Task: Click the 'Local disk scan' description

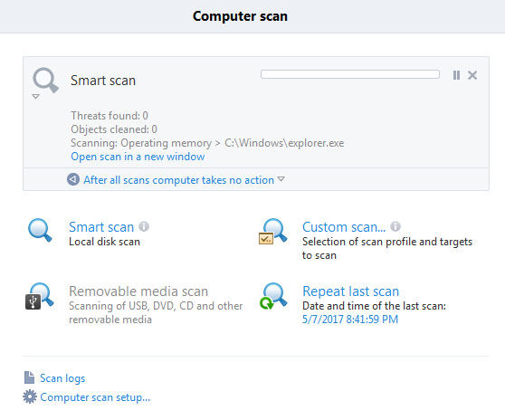Action: pyautogui.click(x=104, y=242)
